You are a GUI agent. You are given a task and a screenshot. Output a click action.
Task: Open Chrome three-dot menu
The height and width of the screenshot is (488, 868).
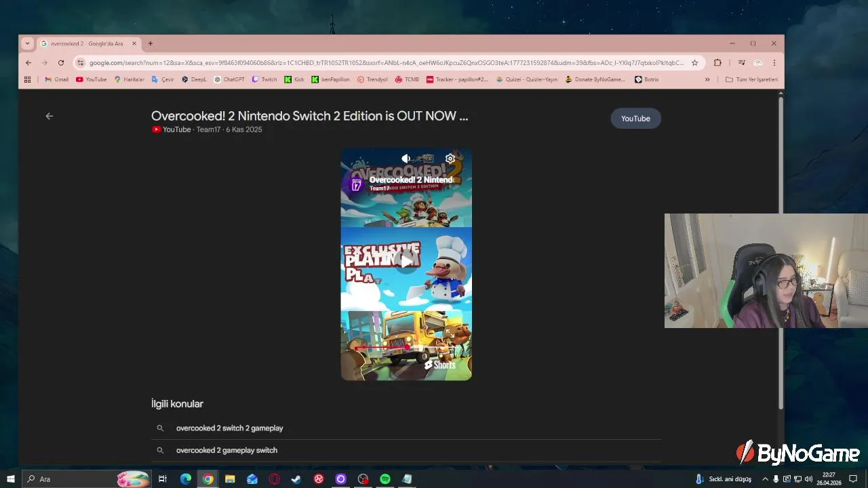pos(774,63)
